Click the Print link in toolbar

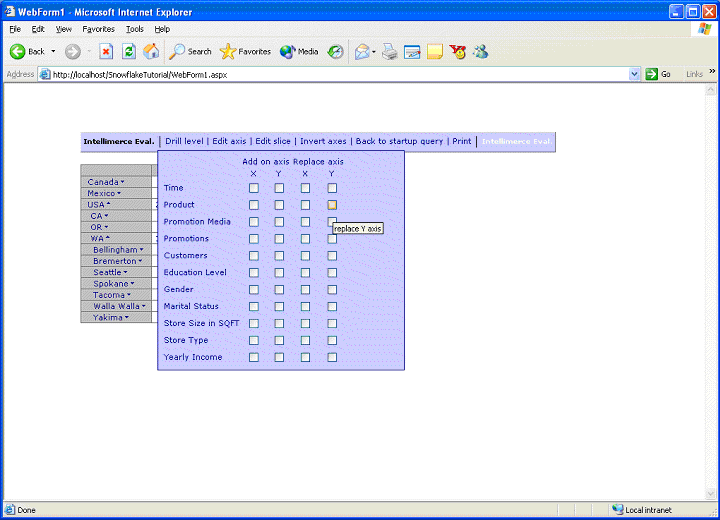pos(461,141)
